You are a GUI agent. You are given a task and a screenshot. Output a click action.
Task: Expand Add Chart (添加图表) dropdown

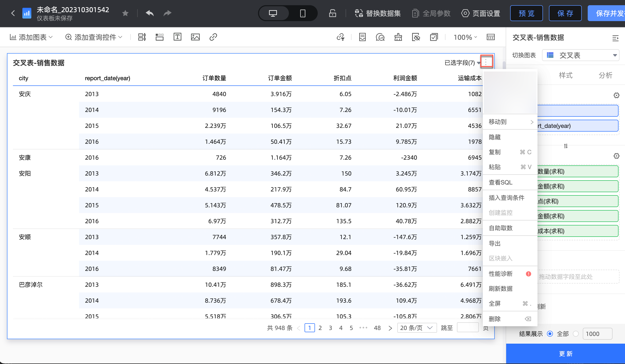(x=31, y=37)
